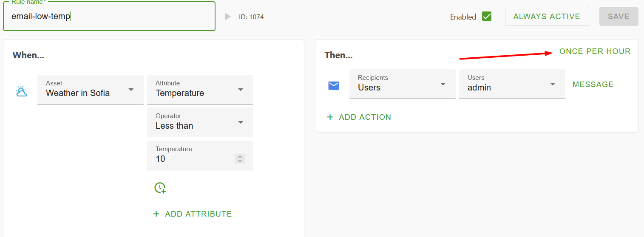The height and width of the screenshot is (237, 644).
Task: Click the play arrow beside rule ID
Action: (x=228, y=17)
